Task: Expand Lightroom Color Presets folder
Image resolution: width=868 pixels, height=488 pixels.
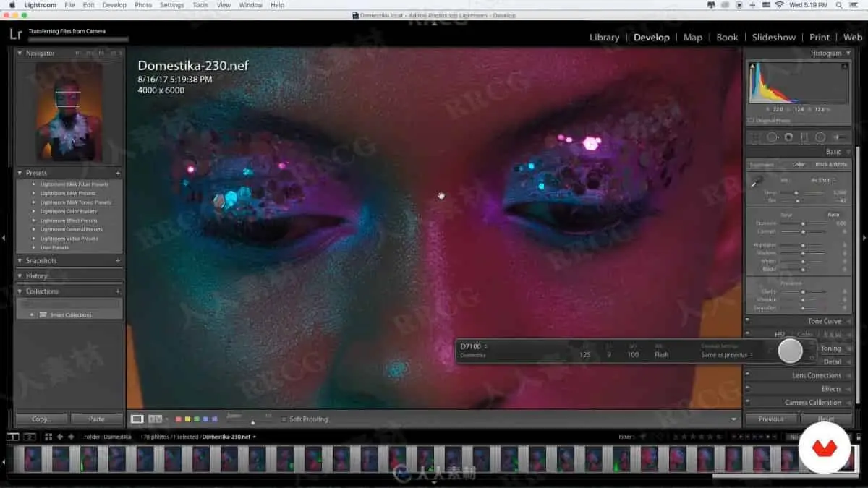Action: click(33, 211)
